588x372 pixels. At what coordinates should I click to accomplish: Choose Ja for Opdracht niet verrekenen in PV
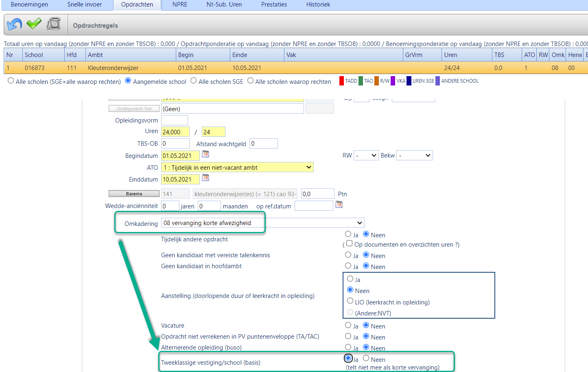pyautogui.click(x=348, y=336)
